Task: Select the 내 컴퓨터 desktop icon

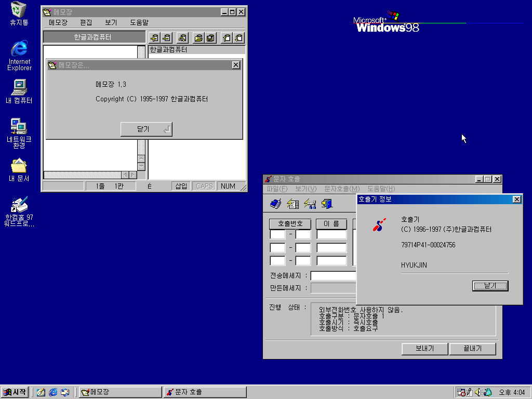Action: [19, 91]
